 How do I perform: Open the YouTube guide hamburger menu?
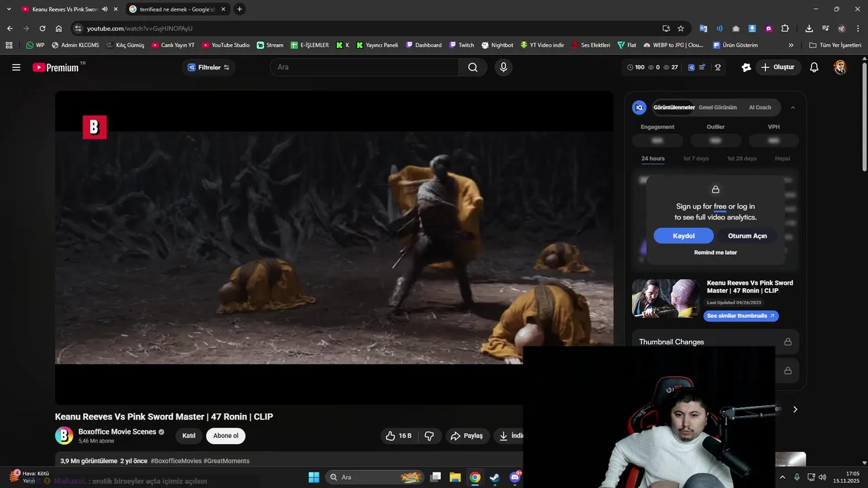coord(16,67)
